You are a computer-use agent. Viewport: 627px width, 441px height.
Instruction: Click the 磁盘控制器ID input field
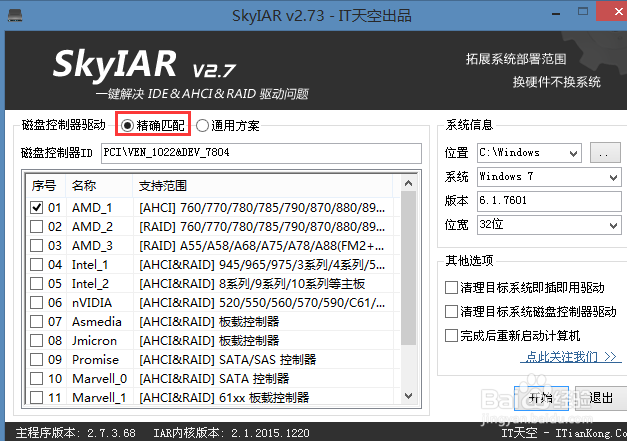[261, 153]
